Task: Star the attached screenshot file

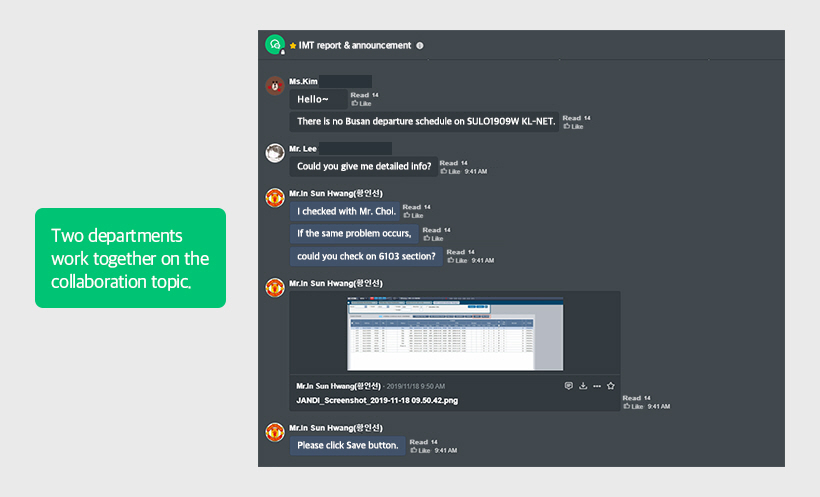Action: (x=611, y=386)
